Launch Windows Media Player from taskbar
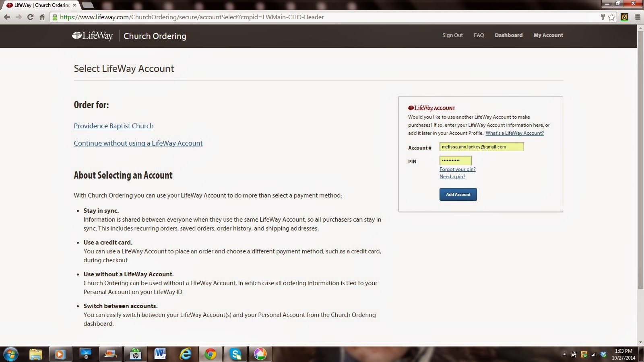The width and height of the screenshot is (644, 362). coord(60,354)
